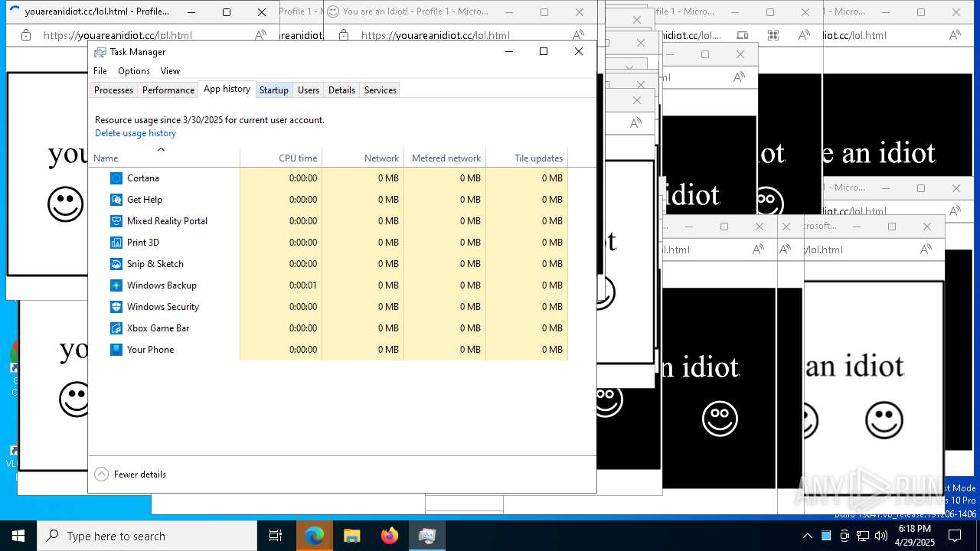
Task: Switch to the Details tab
Action: click(x=341, y=90)
